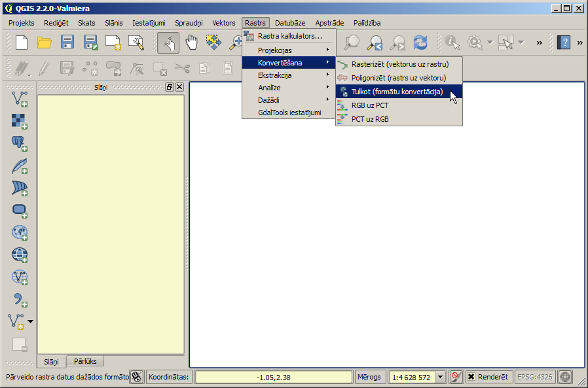The height and width of the screenshot is (388, 588).
Task: Choose Poligonizēt (rastrs uz vektoru)
Action: [399, 78]
